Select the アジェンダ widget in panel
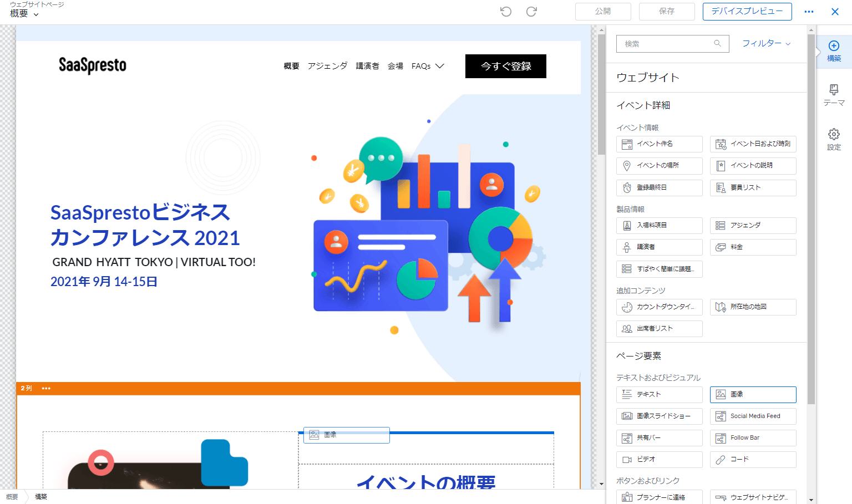Screen dimensions: 852x504 753,226
